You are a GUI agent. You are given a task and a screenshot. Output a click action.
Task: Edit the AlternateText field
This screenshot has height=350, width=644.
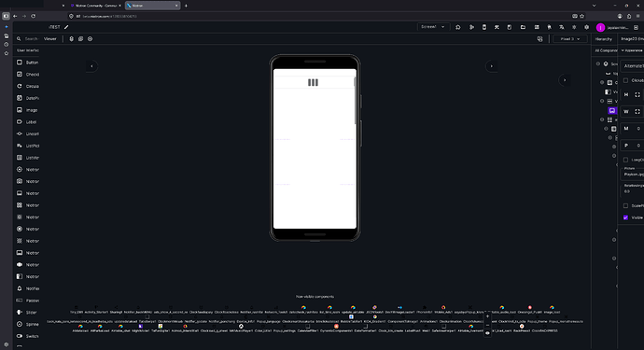[x=632, y=65]
